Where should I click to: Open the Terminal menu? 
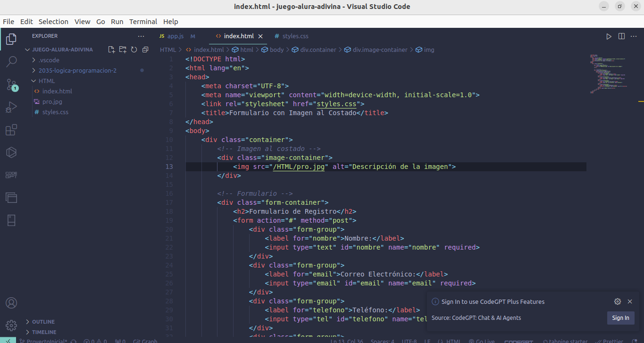(x=143, y=22)
